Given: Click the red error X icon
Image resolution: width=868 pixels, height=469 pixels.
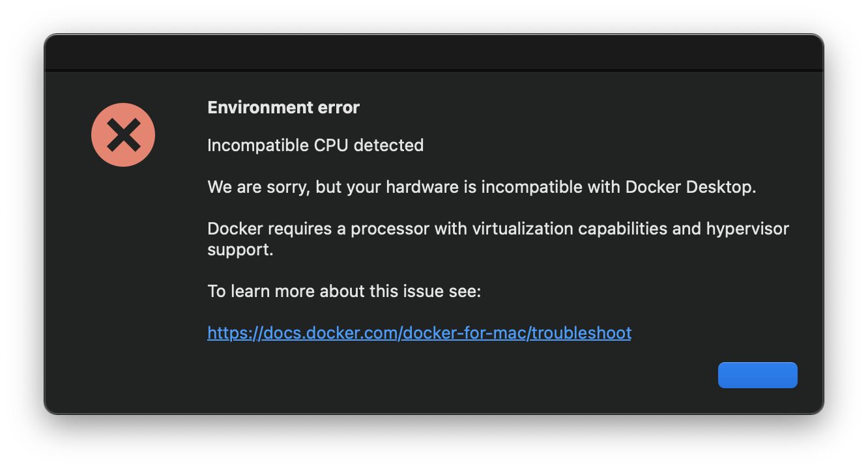Looking at the screenshot, I should (123, 135).
